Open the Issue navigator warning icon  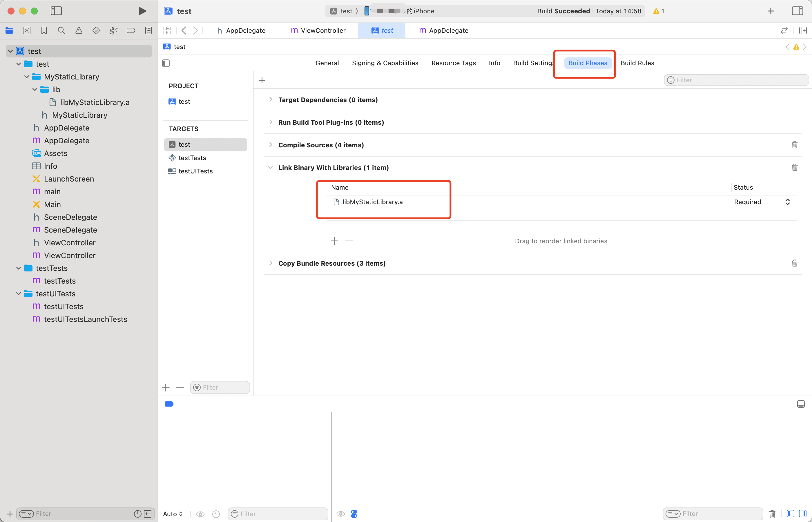(x=79, y=30)
